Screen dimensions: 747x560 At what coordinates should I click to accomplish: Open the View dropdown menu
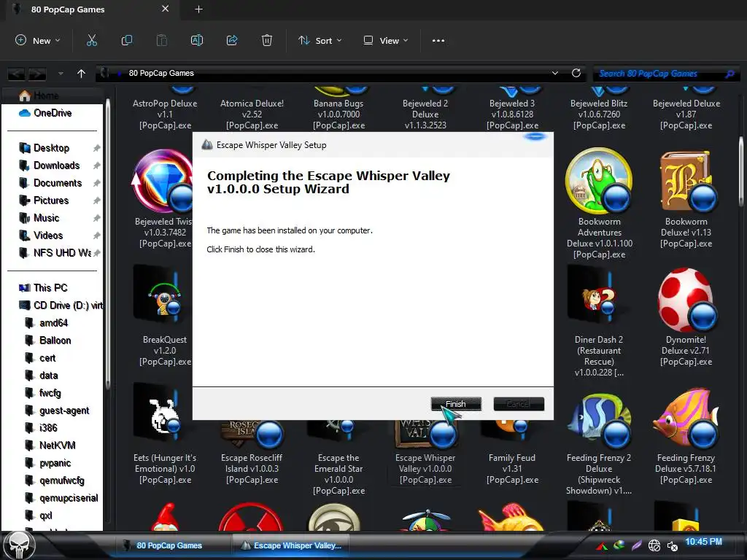386,41
